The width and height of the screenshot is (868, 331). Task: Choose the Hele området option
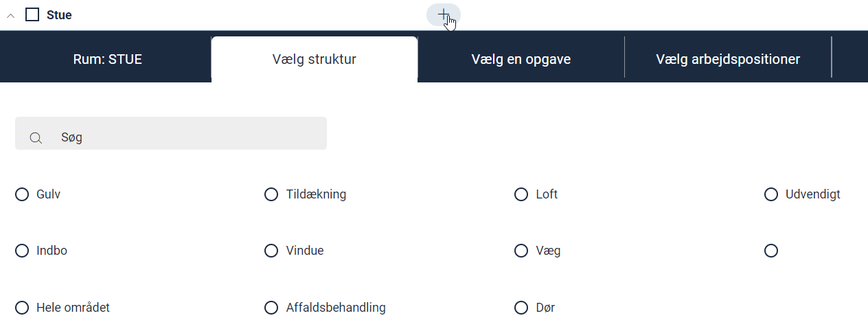coord(22,308)
